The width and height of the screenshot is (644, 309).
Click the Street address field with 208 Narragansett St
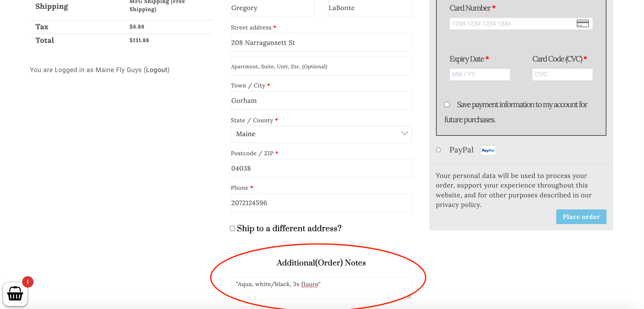(x=321, y=43)
